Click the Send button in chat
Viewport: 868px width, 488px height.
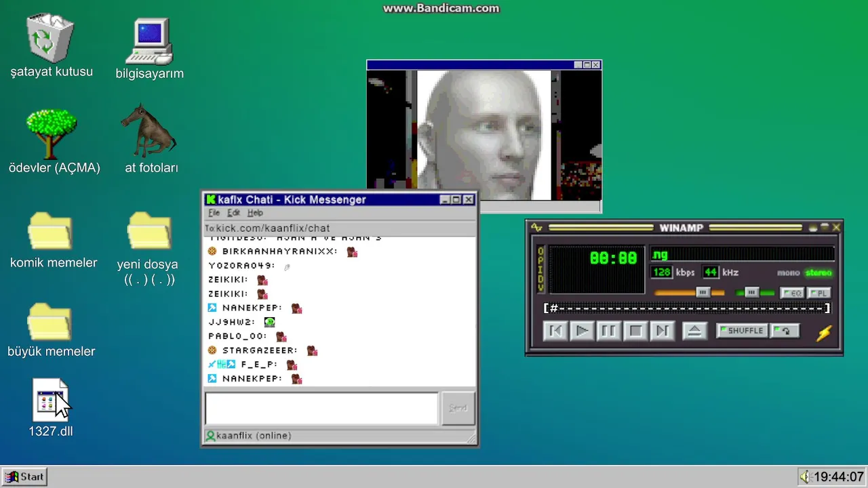458,408
